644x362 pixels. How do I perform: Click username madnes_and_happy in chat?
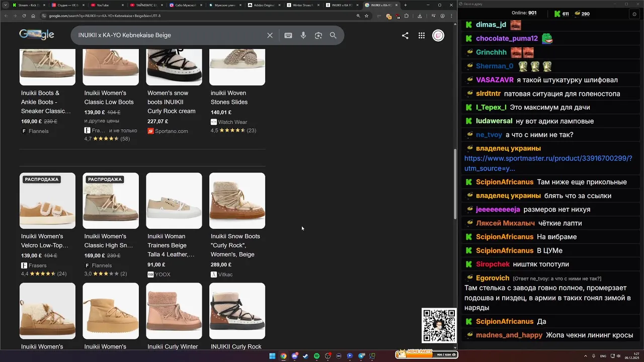pos(509,335)
